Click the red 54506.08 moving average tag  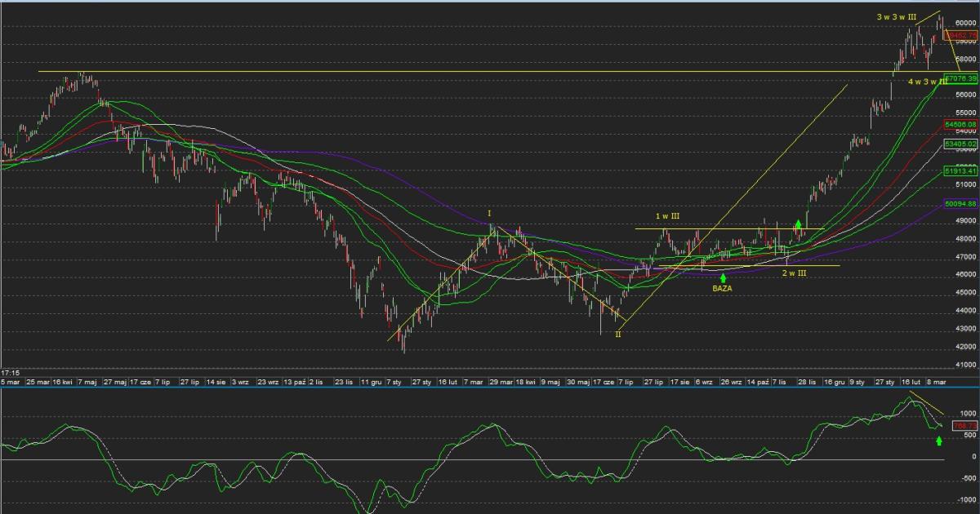point(960,124)
